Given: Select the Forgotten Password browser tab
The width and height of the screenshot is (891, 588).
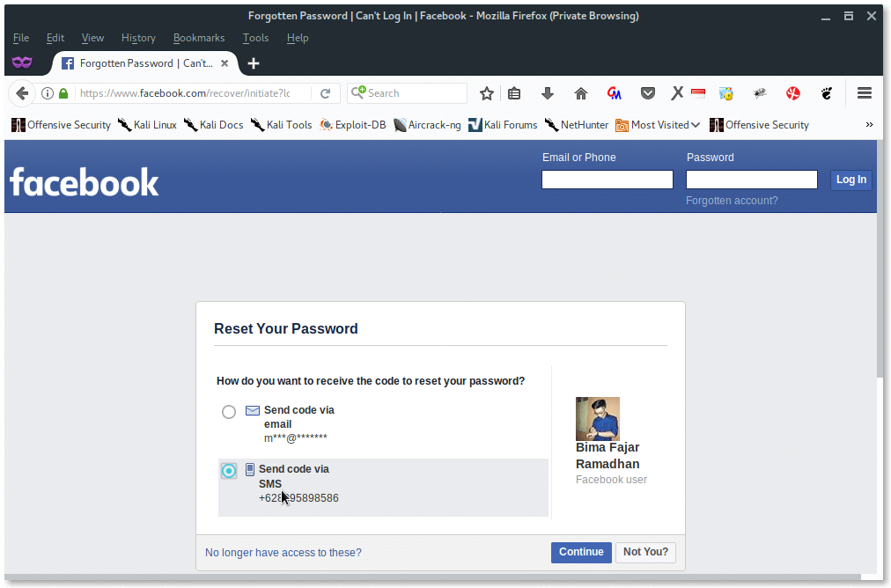Looking at the screenshot, I should coord(145,63).
